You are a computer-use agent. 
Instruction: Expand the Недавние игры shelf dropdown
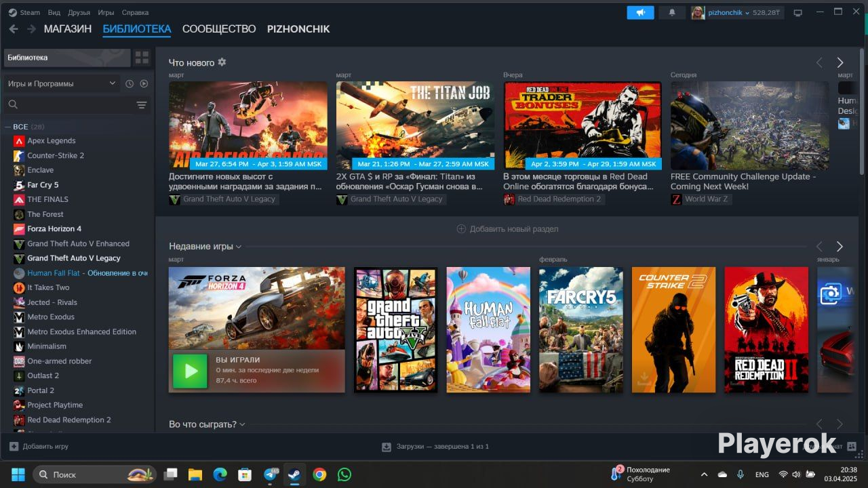tap(239, 247)
